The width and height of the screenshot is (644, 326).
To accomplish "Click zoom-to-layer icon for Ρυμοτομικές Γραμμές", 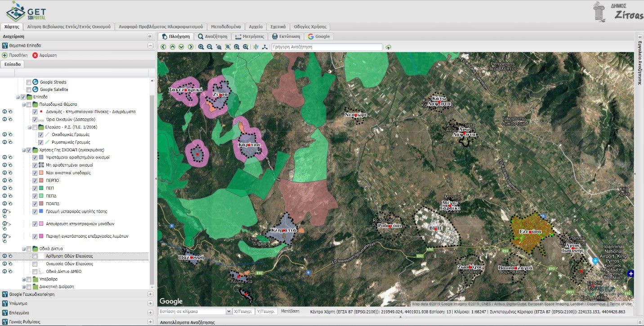I will coord(9,142).
